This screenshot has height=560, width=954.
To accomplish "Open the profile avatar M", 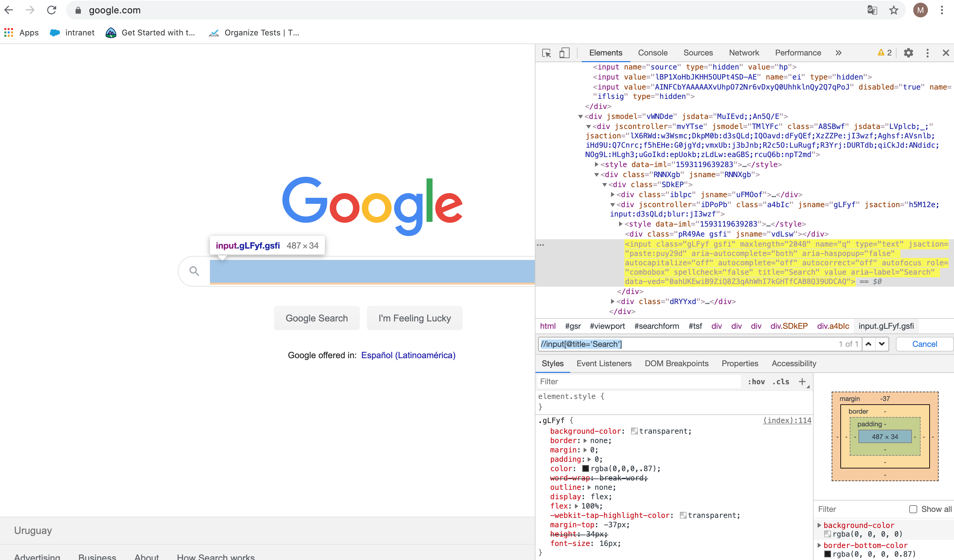I will point(920,10).
